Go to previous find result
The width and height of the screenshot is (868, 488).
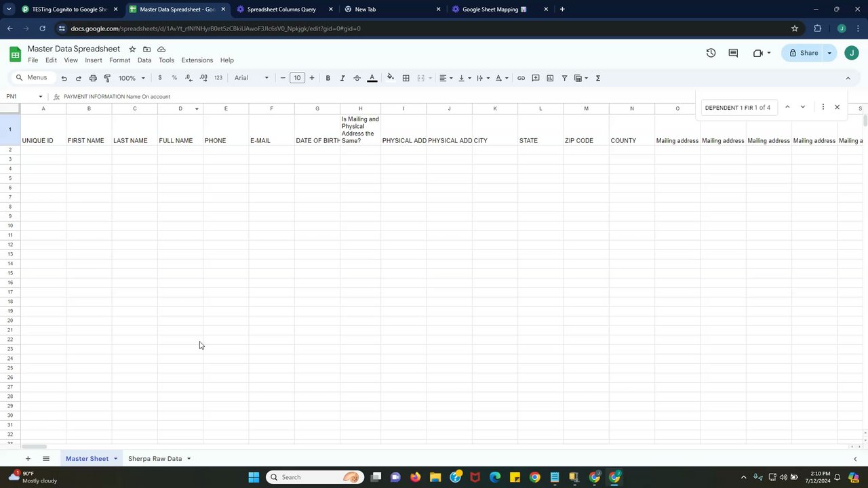click(x=787, y=107)
